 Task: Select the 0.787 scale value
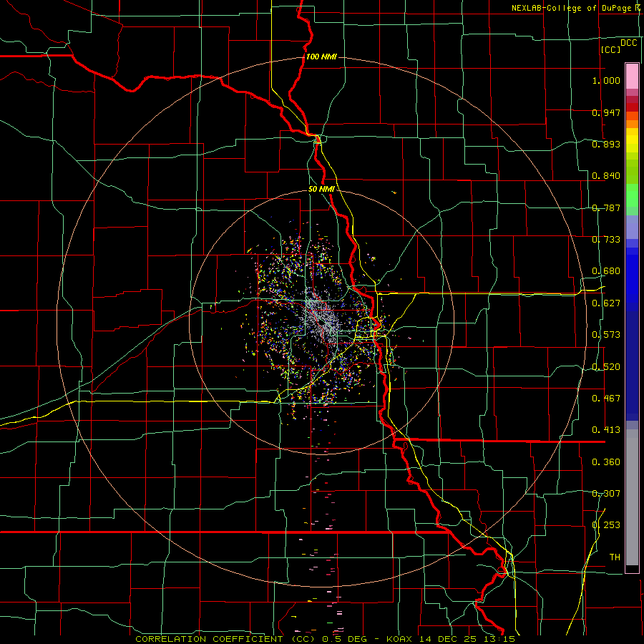[606, 208]
